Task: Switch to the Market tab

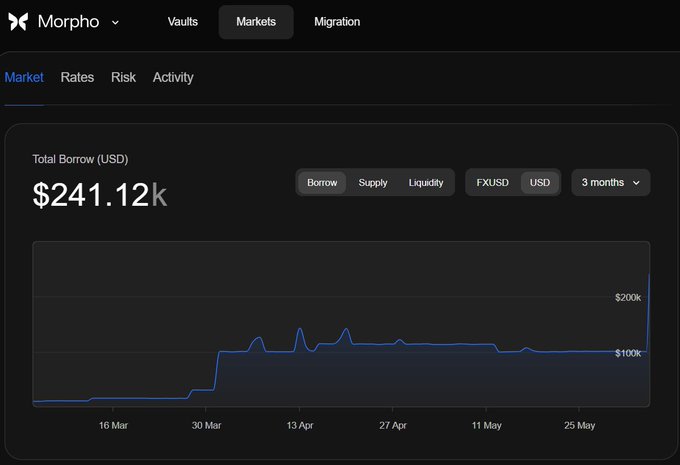Action: [x=24, y=77]
